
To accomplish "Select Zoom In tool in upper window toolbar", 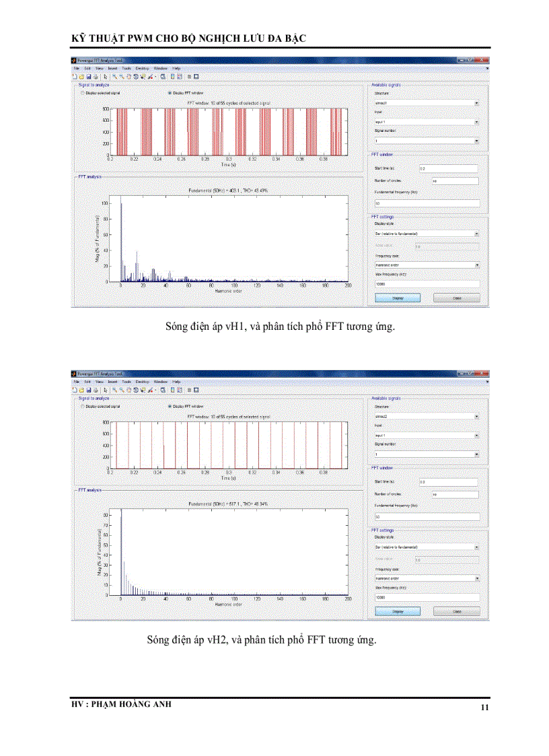I will click(x=114, y=77).
